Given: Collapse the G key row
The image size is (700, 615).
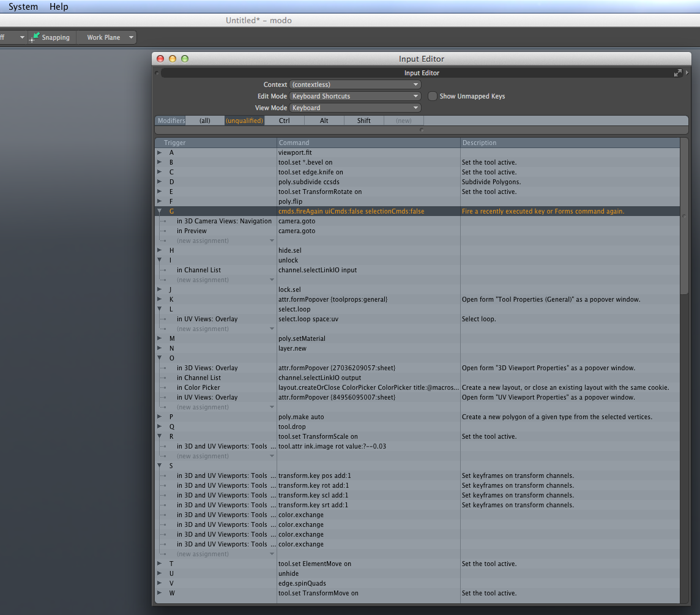Looking at the screenshot, I should click(x=159, y=211).
